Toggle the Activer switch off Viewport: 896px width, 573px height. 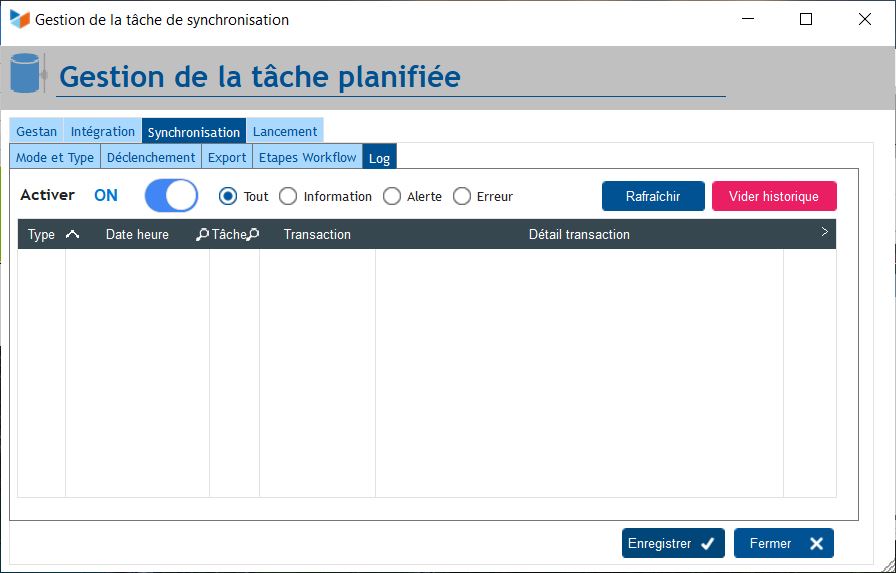(x=171, y=196)
